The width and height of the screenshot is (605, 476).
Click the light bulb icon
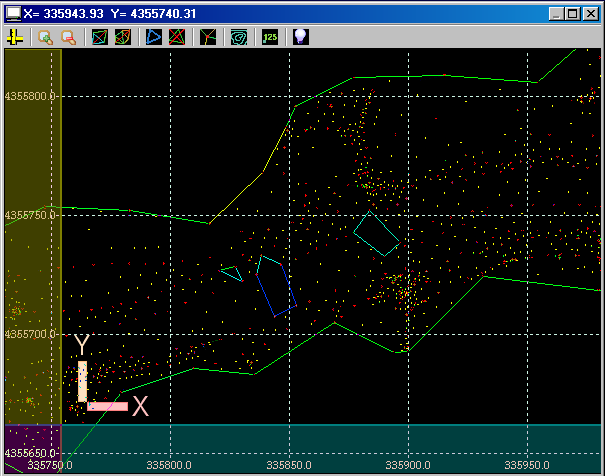301,37
